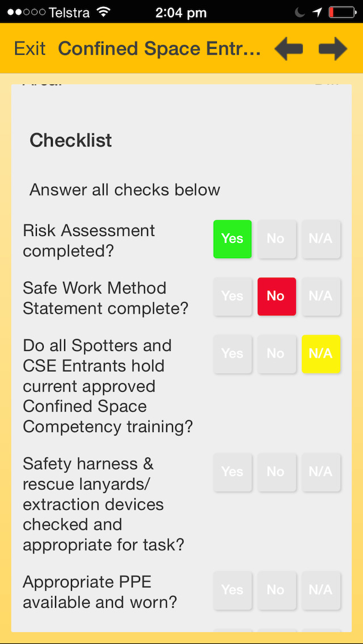The height and width of the screenshot is (644, 363).
Task: Tap the forward arrow icon
Action: pyautogui.click(x=333, y=49)
